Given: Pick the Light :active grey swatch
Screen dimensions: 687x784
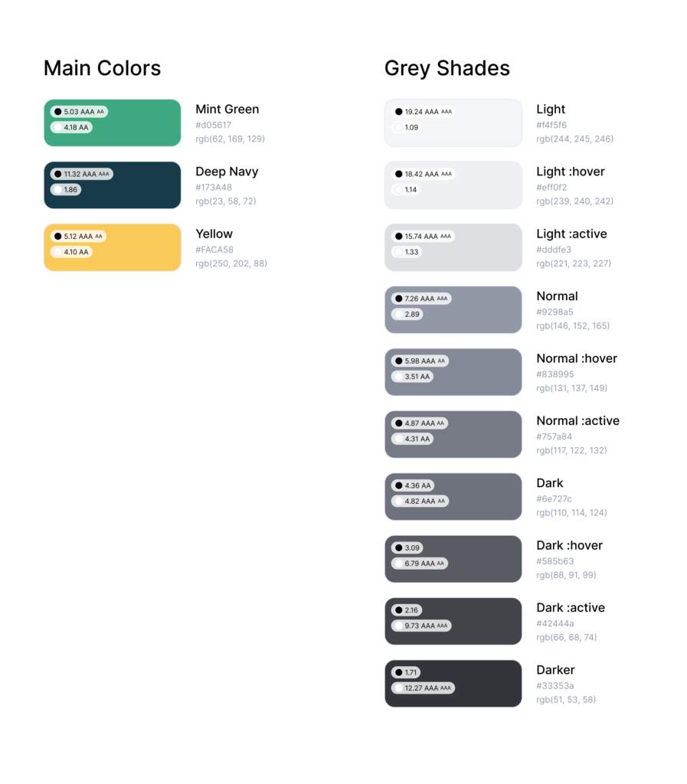Looking at the screenshot, I should coord(453,247).
